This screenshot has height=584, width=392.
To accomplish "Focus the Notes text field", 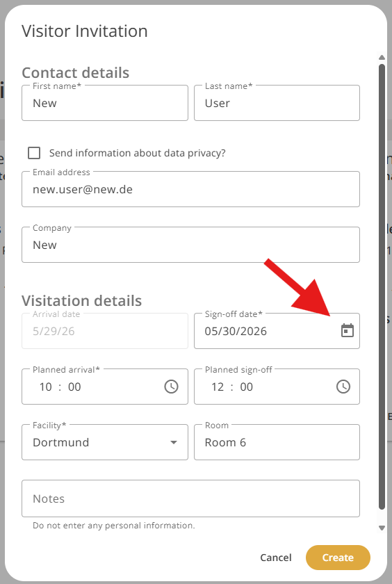I will tap(190, 498).
